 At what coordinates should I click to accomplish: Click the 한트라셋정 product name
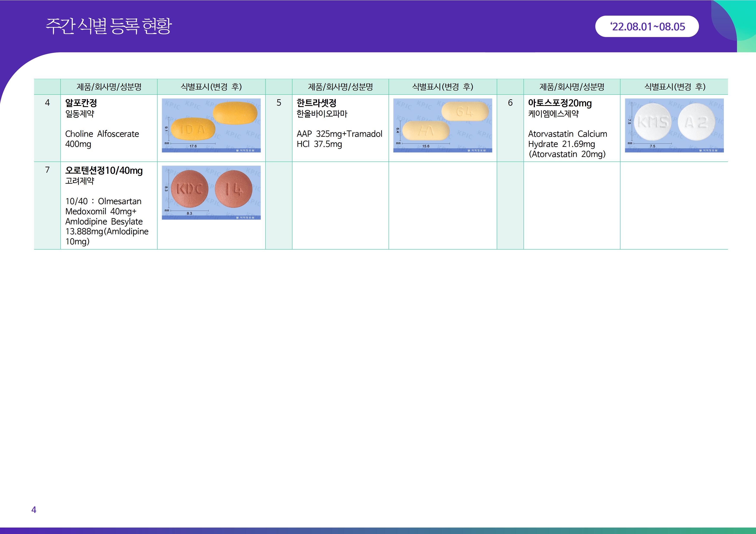coord(316,103)
